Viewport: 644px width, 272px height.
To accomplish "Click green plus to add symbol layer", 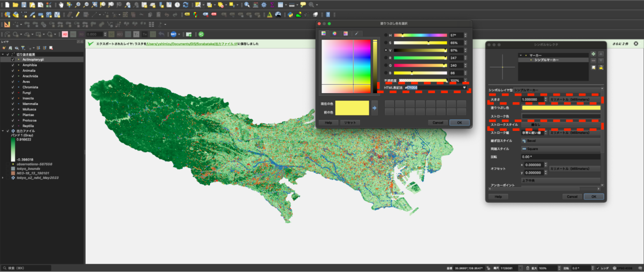I will [x=593, y=54].
